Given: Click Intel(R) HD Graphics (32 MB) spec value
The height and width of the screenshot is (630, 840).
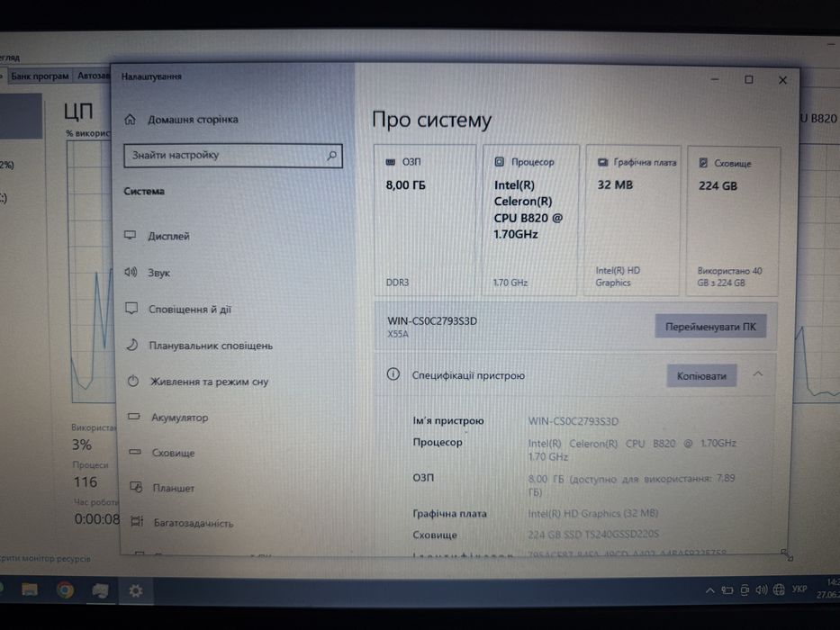Looking at the screenshot, I should coord(593,513).
